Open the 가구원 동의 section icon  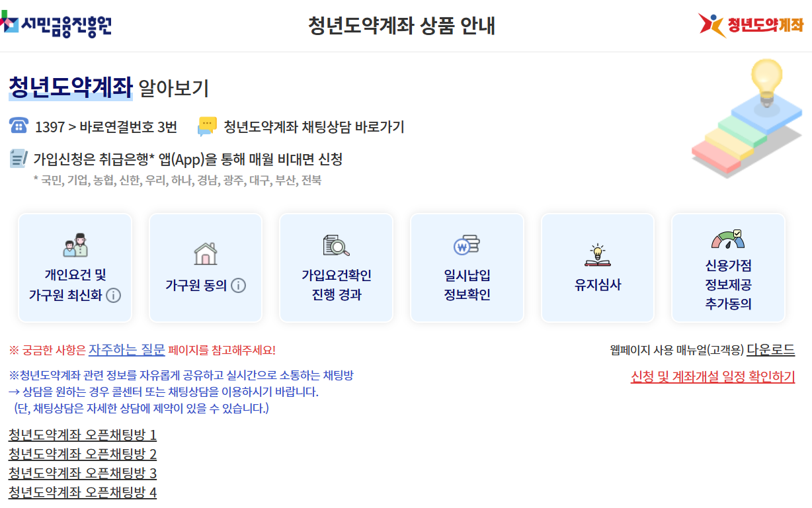(x=206, y=252)
